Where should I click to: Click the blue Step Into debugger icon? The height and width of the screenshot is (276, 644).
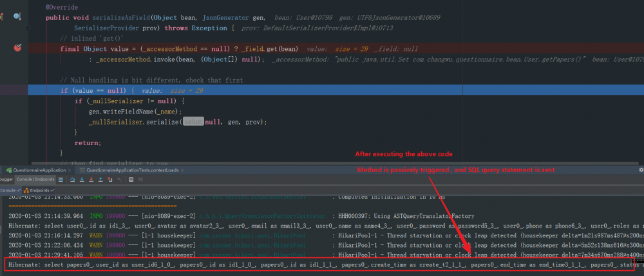82,180
